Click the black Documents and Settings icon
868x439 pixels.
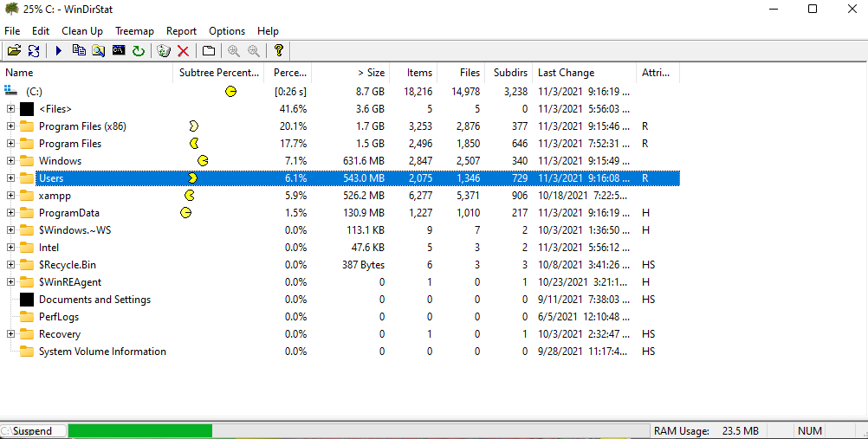pyautogui.click(x=27, y=300)
